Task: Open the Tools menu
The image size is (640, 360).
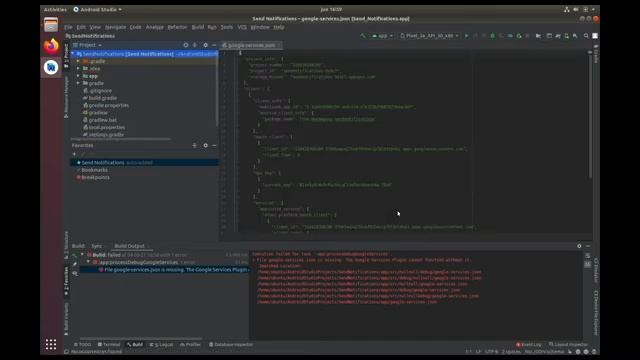Action: (227, 27)
